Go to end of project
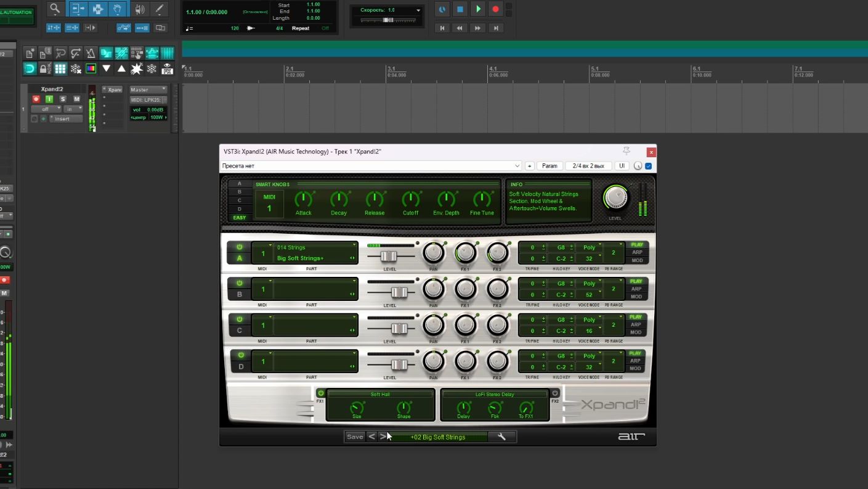Viewport: 868px width, 489px height. pyautogui.click(x=496, y=28)
